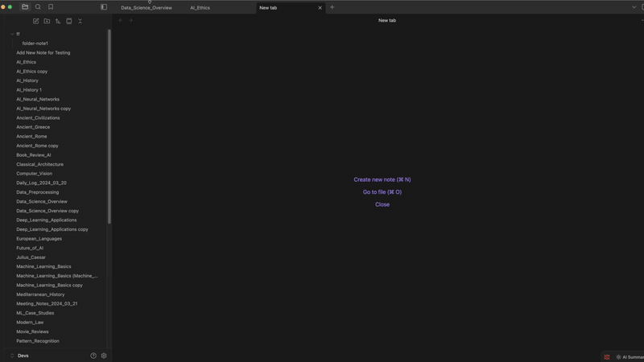Viewport: 644px width, 362px height.
Task: Collapse all folders icon in explorer
Action: [x=80, y=21]
